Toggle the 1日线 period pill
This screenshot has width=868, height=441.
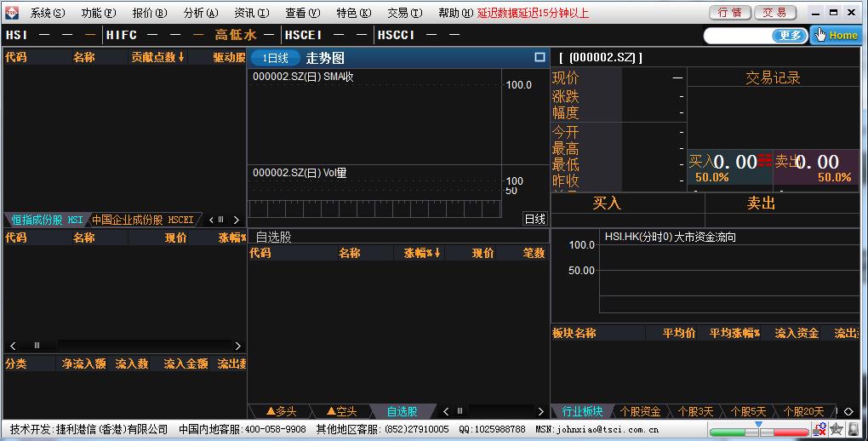tap(275, 58)
